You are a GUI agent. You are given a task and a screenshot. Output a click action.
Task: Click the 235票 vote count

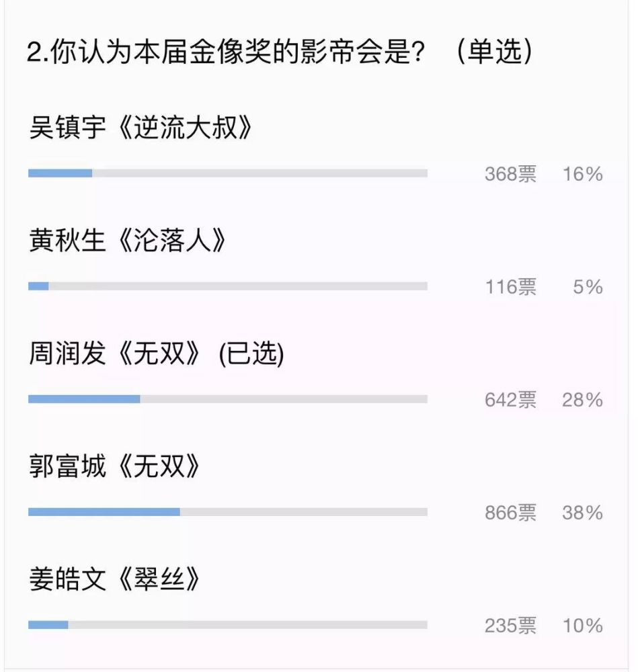[x=510, y=626]
